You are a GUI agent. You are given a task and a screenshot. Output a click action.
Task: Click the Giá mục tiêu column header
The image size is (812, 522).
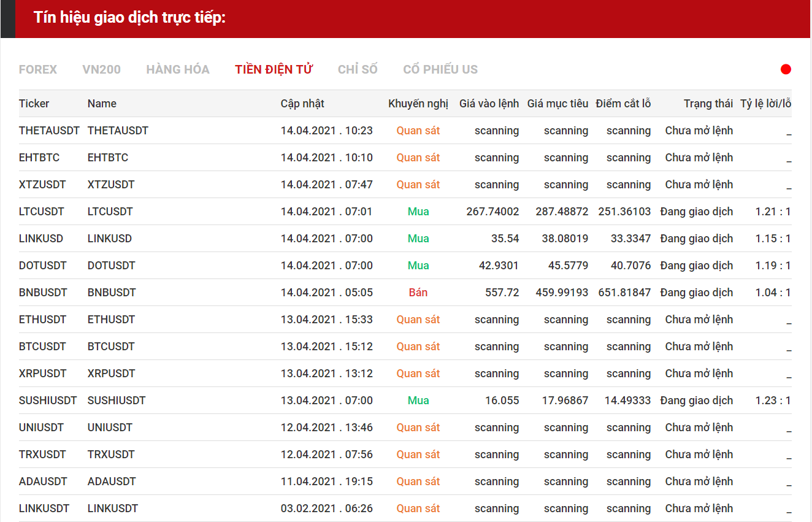click(558, 104)
